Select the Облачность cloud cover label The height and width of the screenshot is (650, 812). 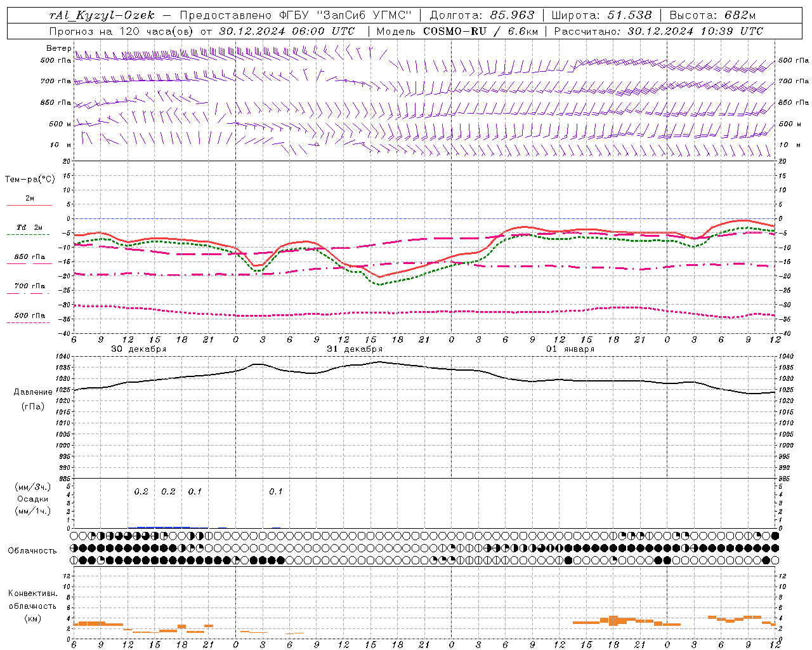point(32,551)
